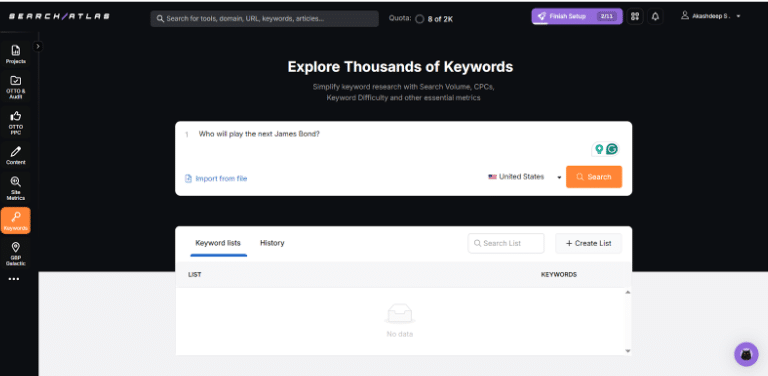Click the Create List button
The height and width of the screenshot is (376, 768).
(588, 243)
